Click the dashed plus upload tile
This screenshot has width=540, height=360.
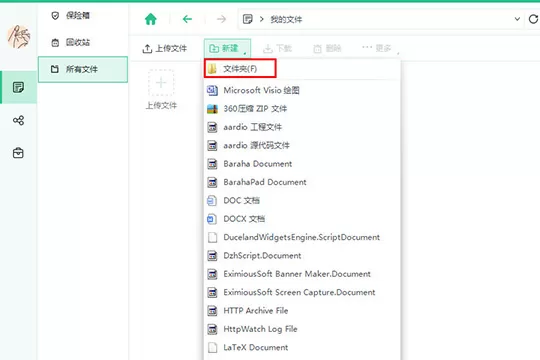[161, 83]
